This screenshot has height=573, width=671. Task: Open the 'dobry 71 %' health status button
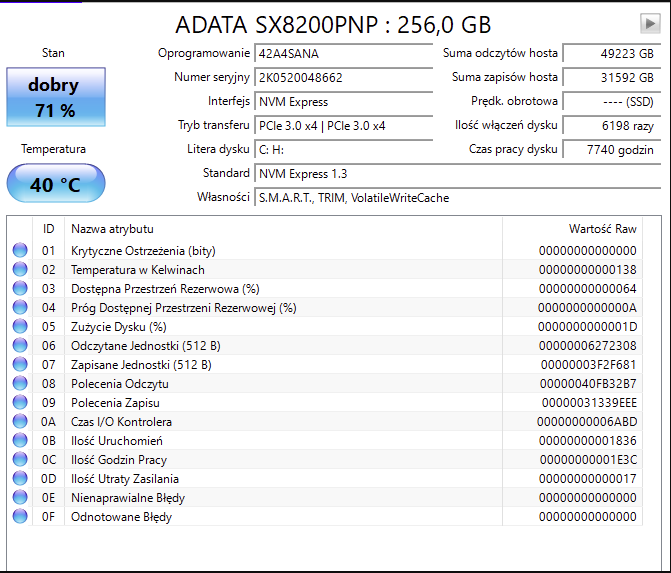55,97
